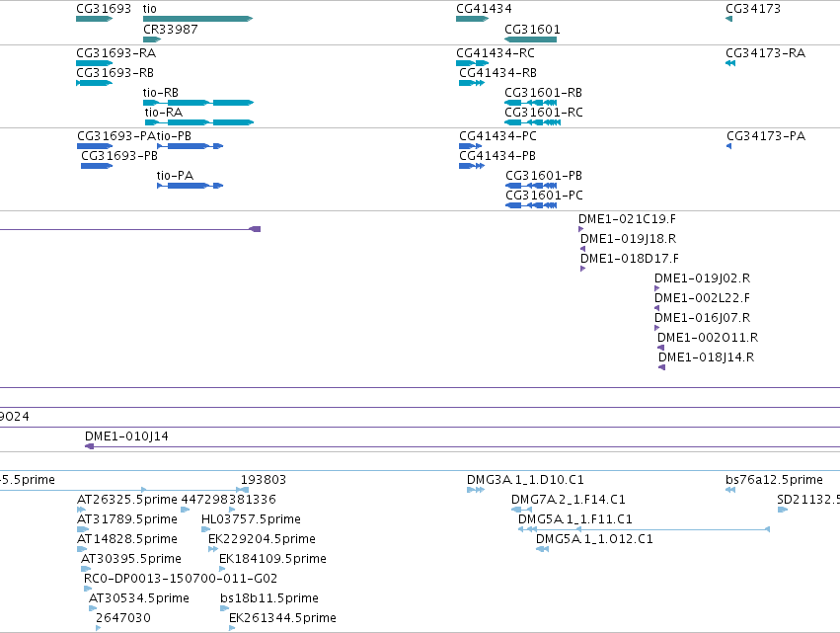The height and width of the screenshot is (633, 840).
Task: Click the tio-RB transcript glyph
Action: [198, 103]
